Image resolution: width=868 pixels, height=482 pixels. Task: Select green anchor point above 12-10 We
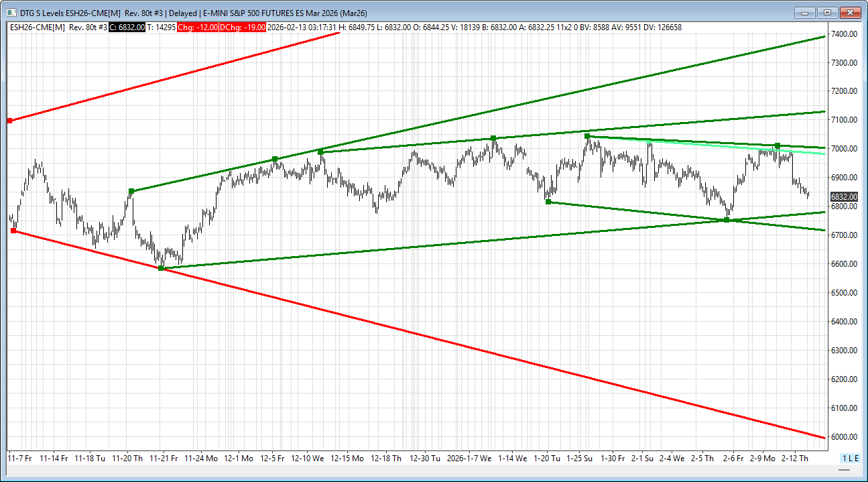[x=320, y=152]
